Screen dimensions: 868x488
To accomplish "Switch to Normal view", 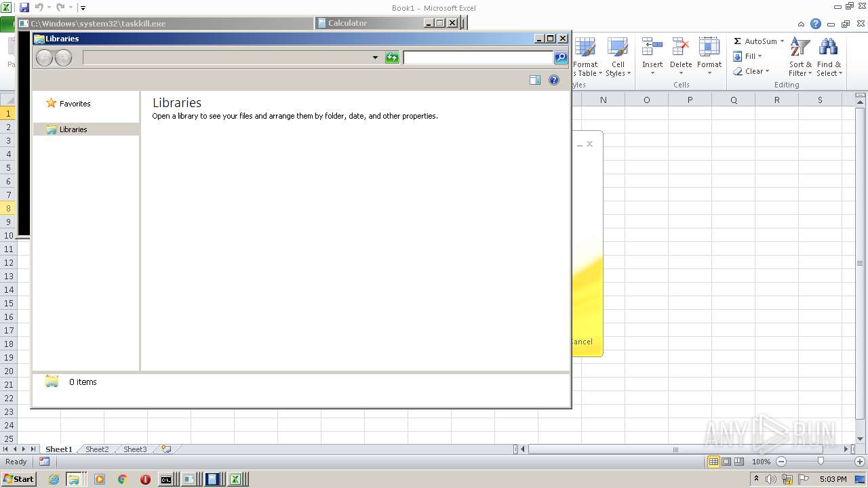I will coord(713,462).
